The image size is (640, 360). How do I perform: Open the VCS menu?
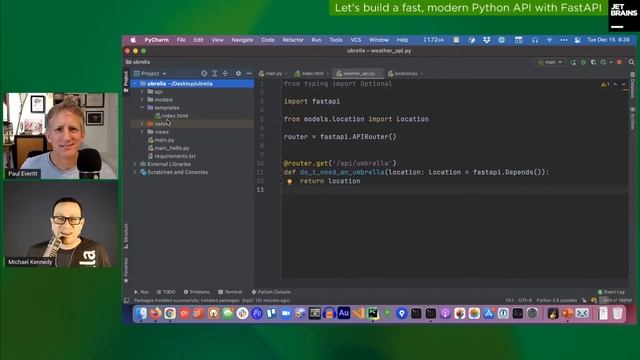(356, 40)
